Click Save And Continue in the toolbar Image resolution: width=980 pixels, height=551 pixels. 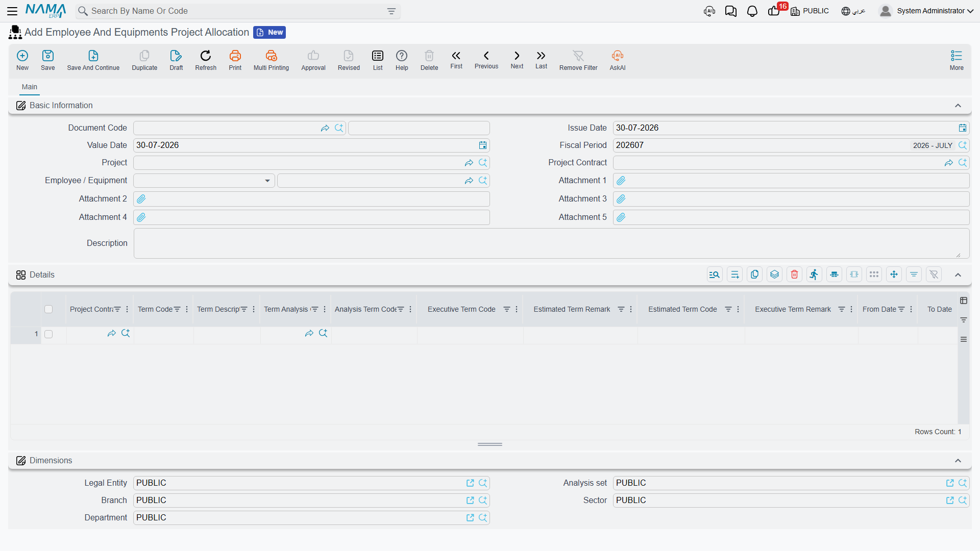pyautogui.click(x=93, y=60)
